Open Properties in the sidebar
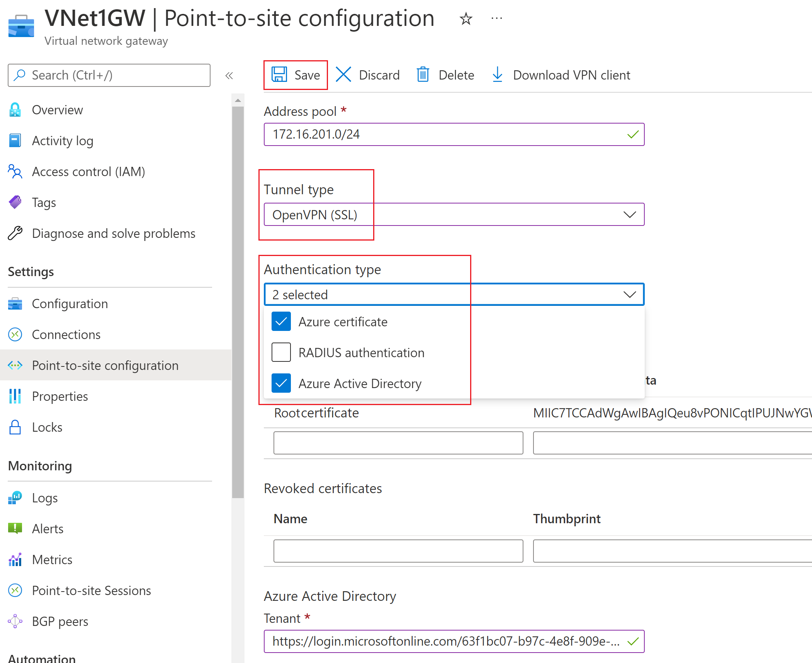Viewport: 812px width, 663px height. 60,396
